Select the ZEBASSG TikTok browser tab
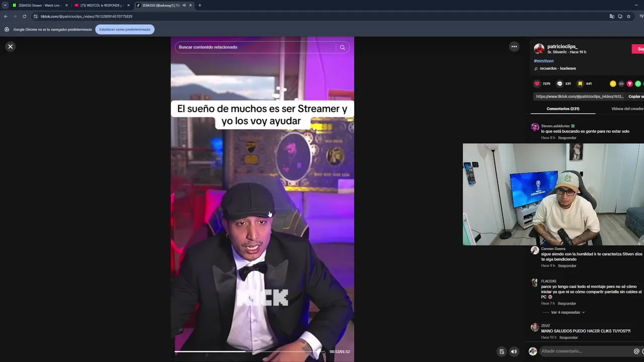 click(158, 5)
